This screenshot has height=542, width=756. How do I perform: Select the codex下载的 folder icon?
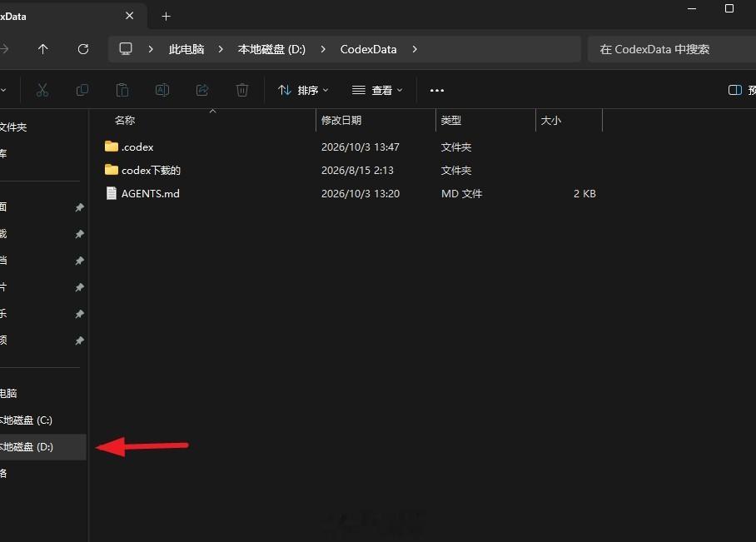pos(112,169)
